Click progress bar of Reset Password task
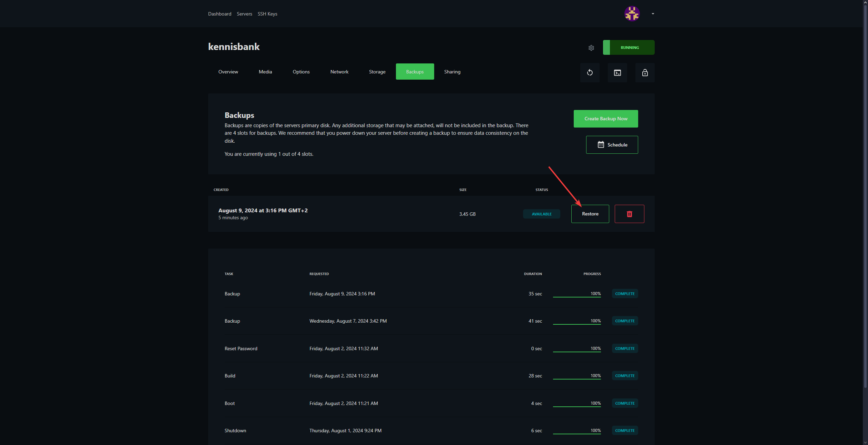 [x=576, y=352]
